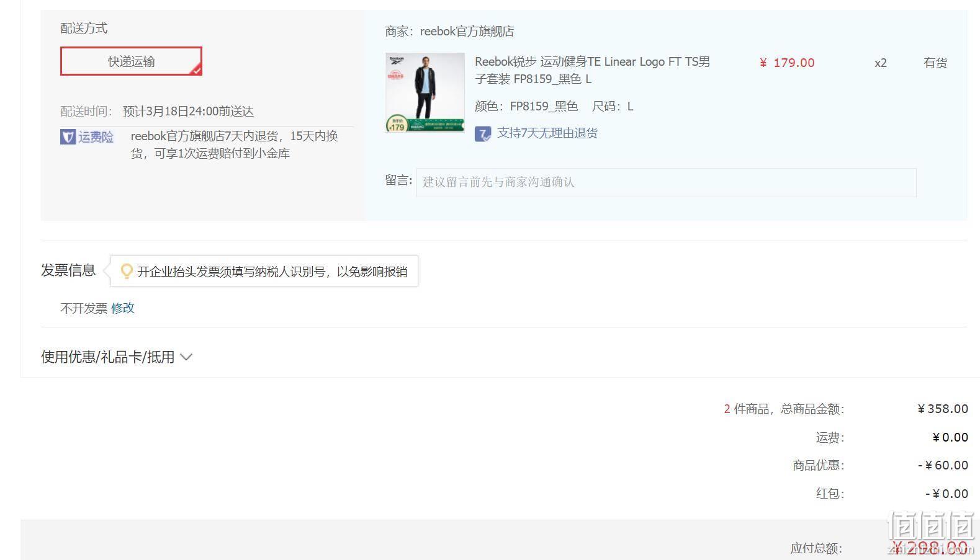The width and height of the screenshot is (980, 560).
Task: Click the quantity x2 text
Action: pos(880,63)
